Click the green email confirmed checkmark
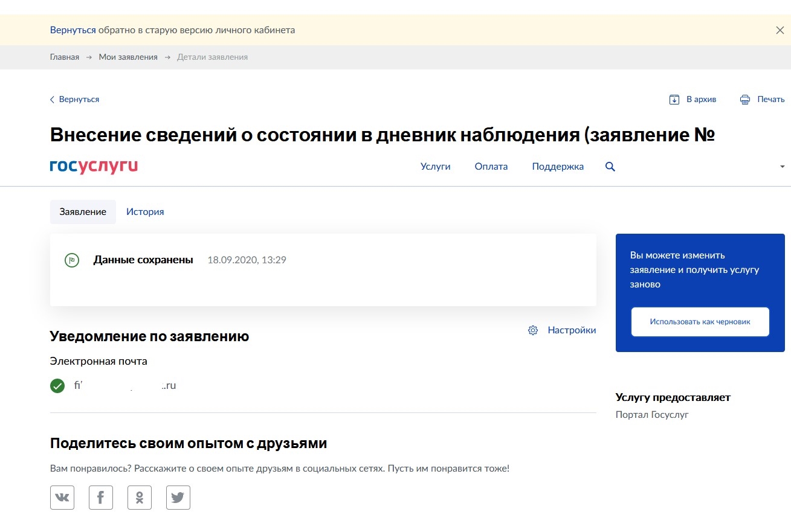Image resolution: width=791 pixels, height=532 pixels. [57, 385]
